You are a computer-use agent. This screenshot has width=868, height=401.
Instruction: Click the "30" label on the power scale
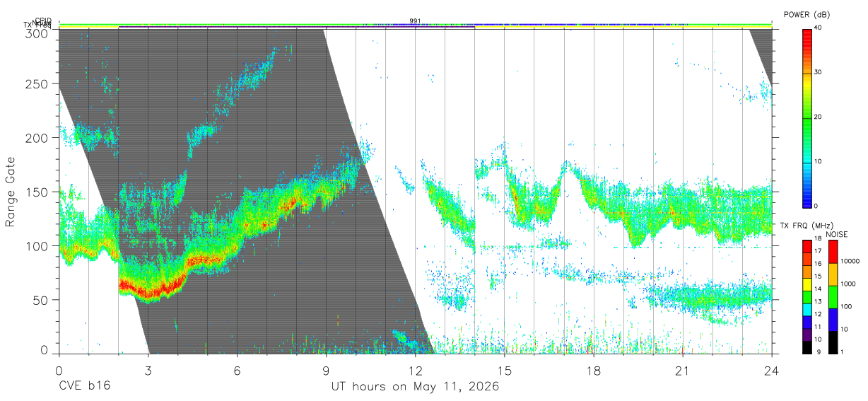(819, 73)
